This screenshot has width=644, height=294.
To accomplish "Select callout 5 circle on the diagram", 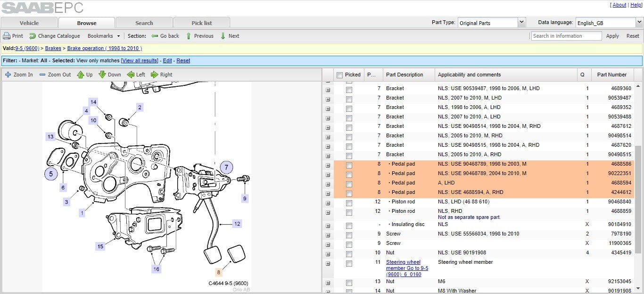I will pyautogui.click(x=51, y=174).
